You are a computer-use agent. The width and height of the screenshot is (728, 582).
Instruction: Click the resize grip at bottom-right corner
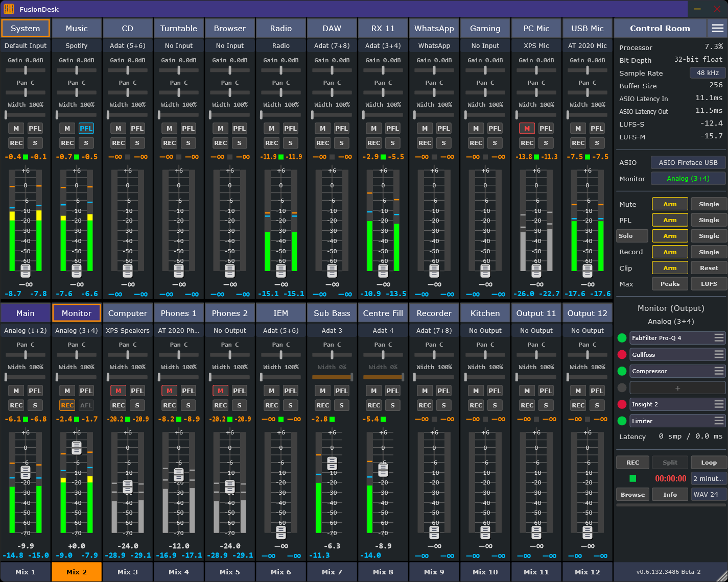tap(721, 575)
